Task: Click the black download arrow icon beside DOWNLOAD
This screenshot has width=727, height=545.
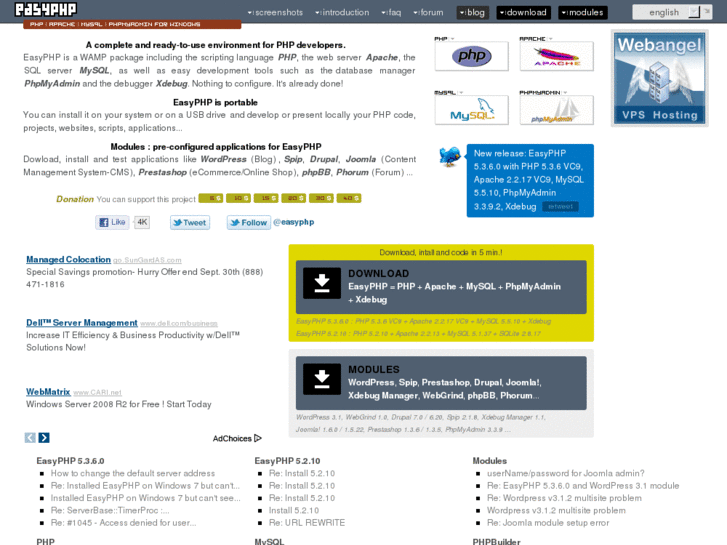Action: click(322, 283)
